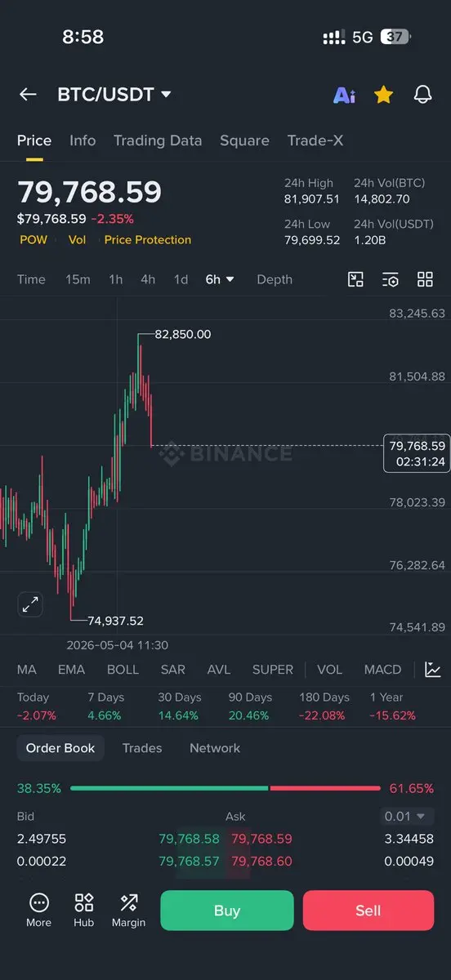Tap the 30 Days 14.64% performance
The height and width of the screenshot is (980, 451).
tap(180, 706)
